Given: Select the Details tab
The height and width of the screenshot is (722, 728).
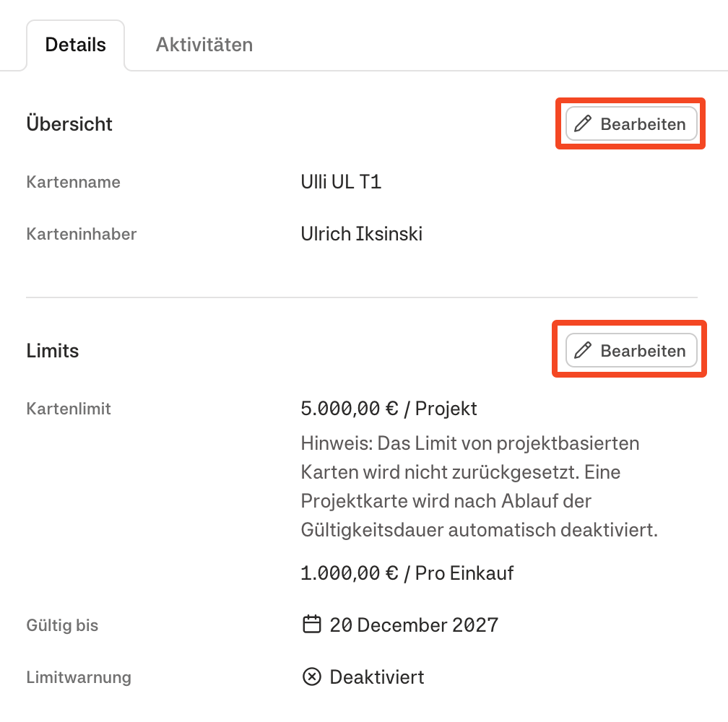Looking at the screenshot, I should (75, 45).
